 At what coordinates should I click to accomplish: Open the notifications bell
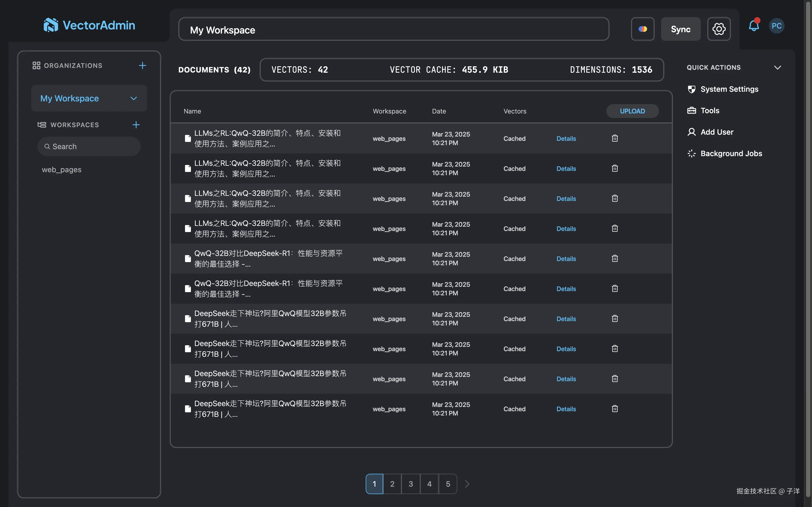coord(754,26)
